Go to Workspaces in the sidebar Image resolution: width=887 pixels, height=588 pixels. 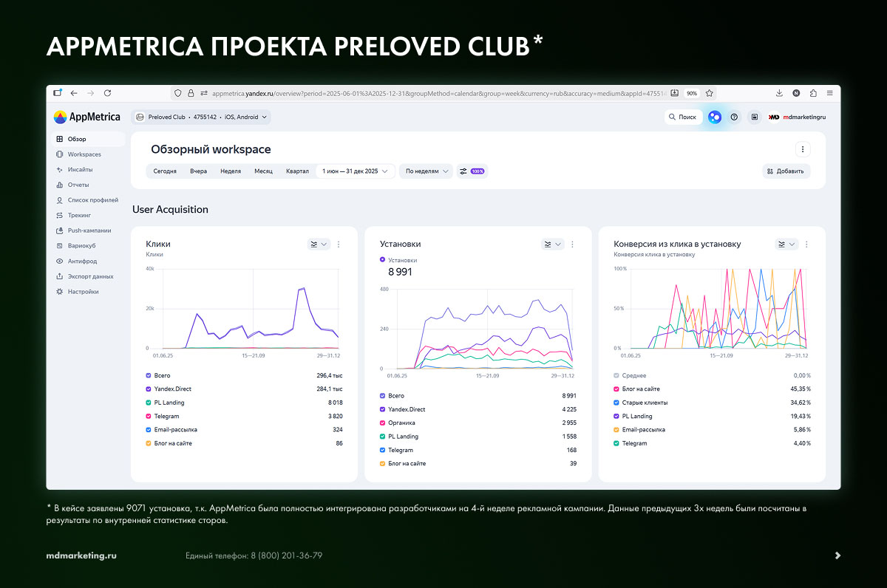tap(84, 154)
